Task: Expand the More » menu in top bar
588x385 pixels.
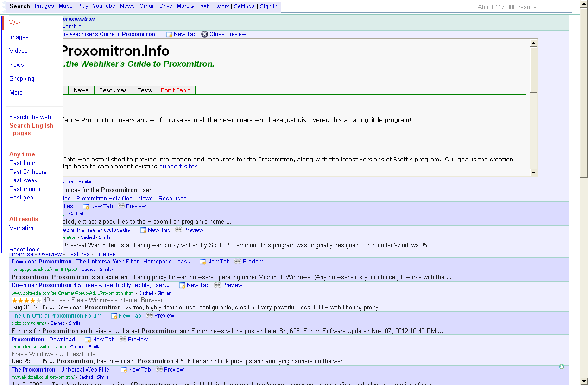Action: (185, 6)
